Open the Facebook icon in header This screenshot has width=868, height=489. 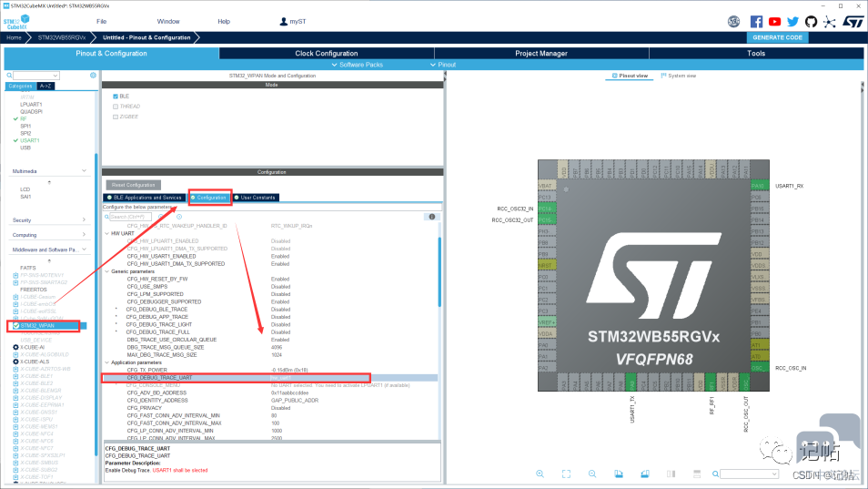(756, 22)
